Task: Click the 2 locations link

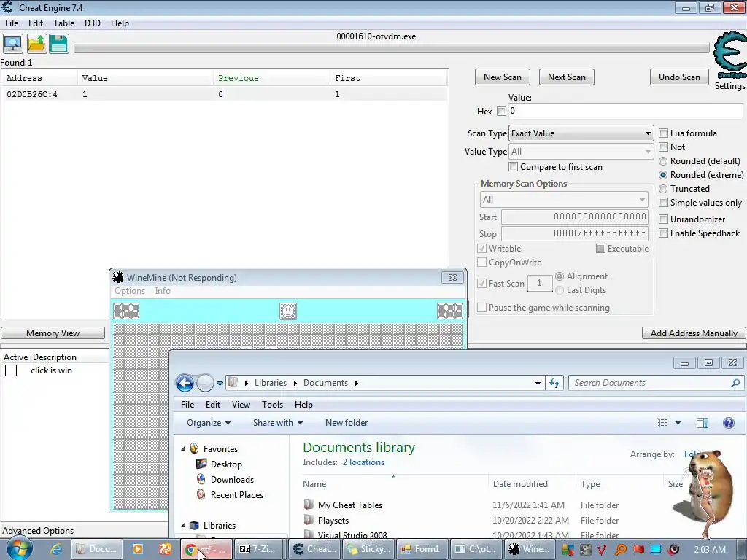Action: (x=363, y=462)
